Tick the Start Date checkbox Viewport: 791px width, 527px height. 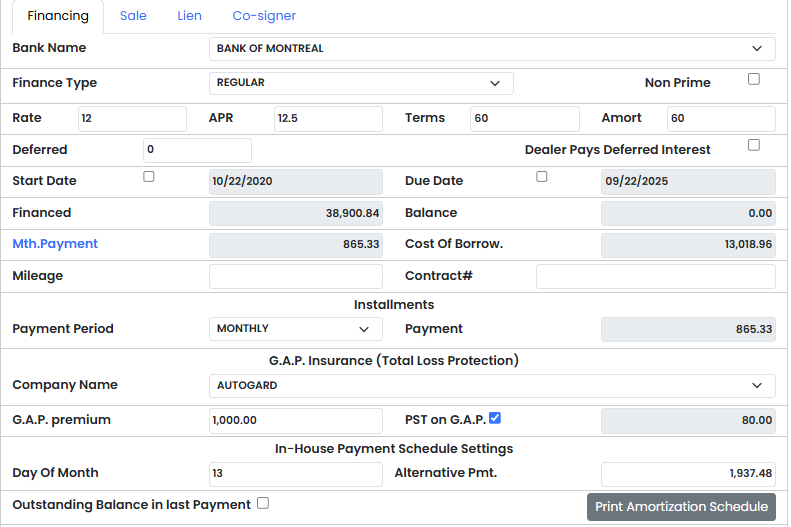(x=149, y=177)
